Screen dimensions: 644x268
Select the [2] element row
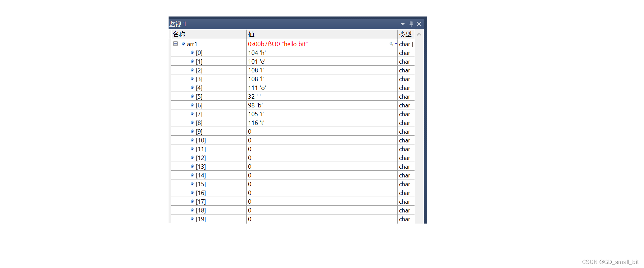coord(293,70)
